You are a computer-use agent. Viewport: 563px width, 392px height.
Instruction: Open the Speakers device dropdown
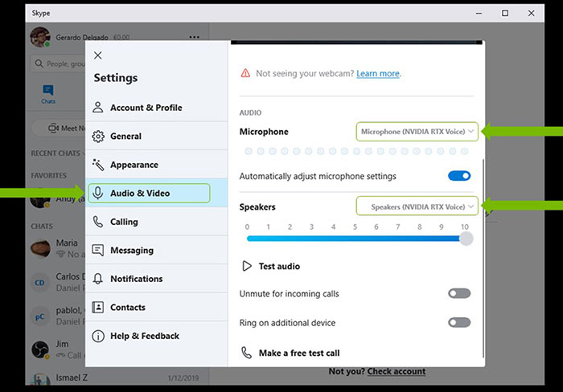coord(417,206)
